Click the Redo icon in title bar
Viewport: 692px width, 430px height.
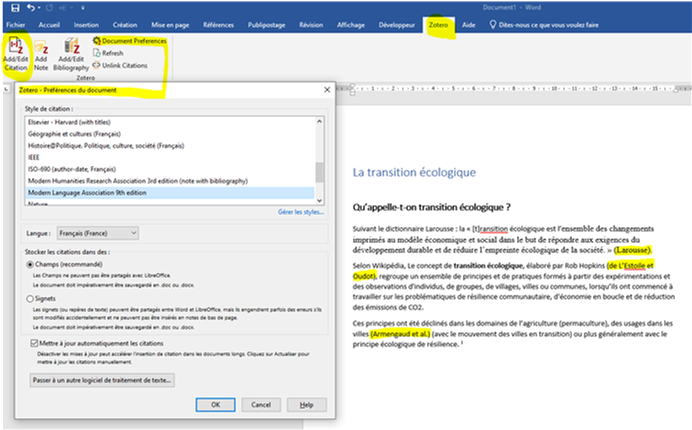(49, 8)
